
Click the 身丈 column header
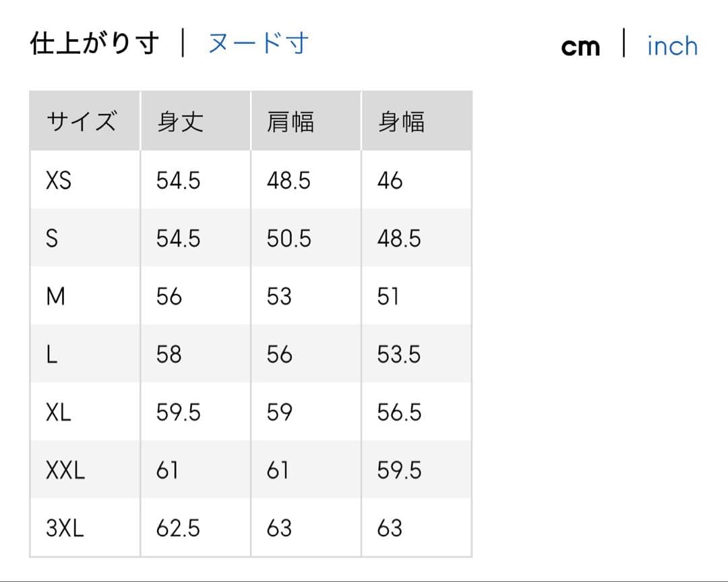[x=180, y=122]
